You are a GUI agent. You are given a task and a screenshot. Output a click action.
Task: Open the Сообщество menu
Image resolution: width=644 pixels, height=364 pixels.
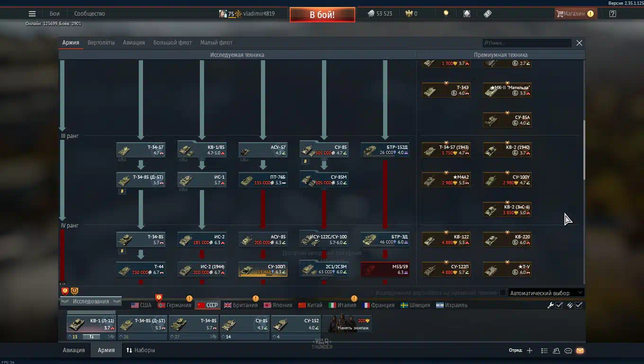tap(89, 14)
